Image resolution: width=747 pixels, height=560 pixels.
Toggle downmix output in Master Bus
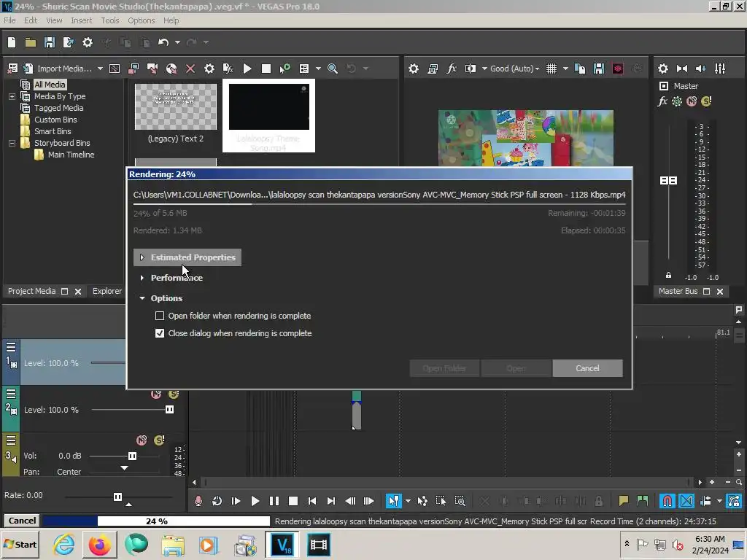click(682, 69)
